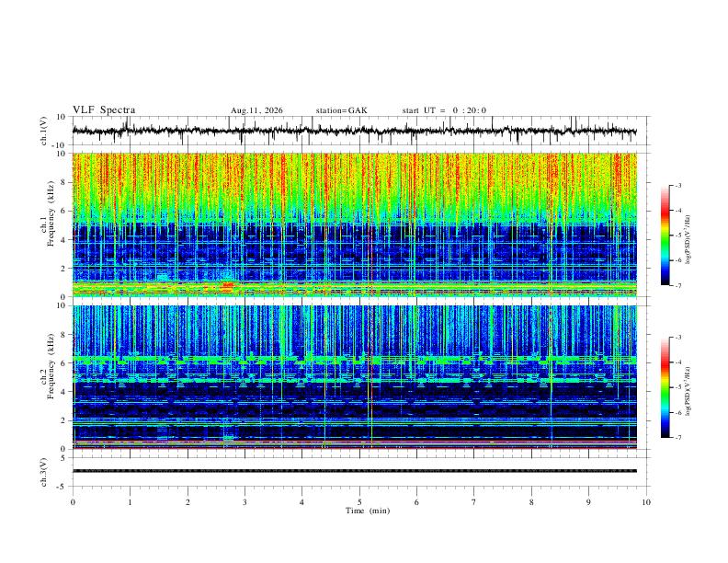Image resolution: width=728 pixels, height=563 pixels.
Task: Click the ch.2 Frequency (kHz) axis label
Action: (x=47, y=366)
